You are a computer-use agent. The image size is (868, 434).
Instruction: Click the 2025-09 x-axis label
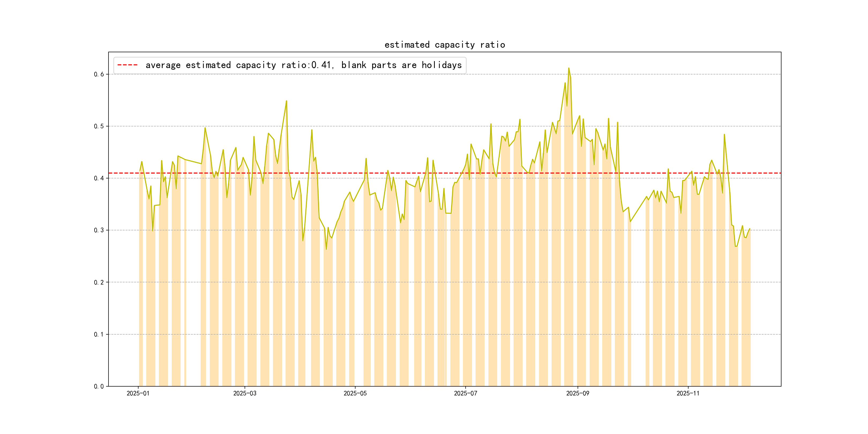[x=578, y=393]
